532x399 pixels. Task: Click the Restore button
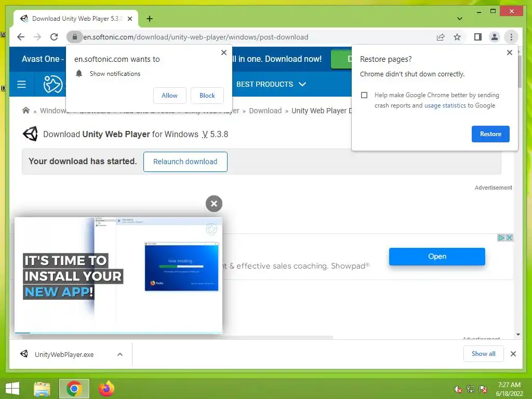[490, 134]
